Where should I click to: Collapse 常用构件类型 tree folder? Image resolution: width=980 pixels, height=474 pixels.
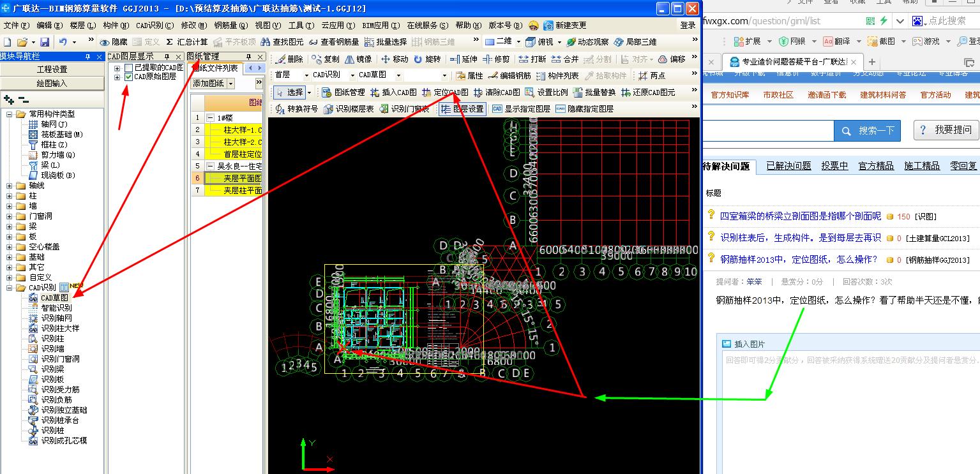10,114
